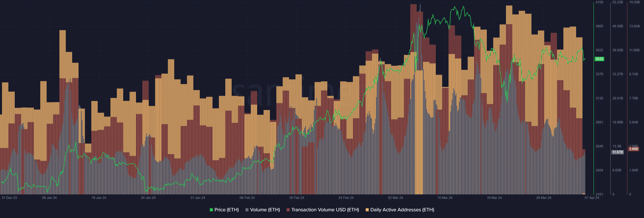The height and width of the screenshot is (218, 644).
Task: Click the green Price (ETH) legend swatch
Action: coord(211,210)
